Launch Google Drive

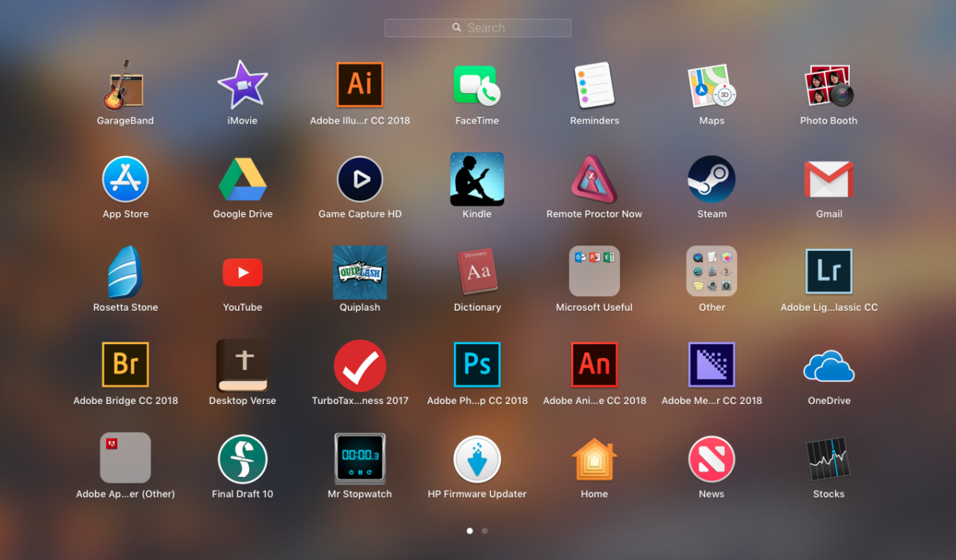coord(242,178)
